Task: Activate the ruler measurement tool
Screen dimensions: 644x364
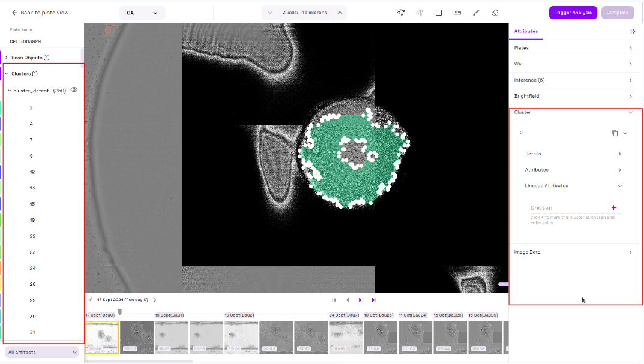Action: pos(457,13)
